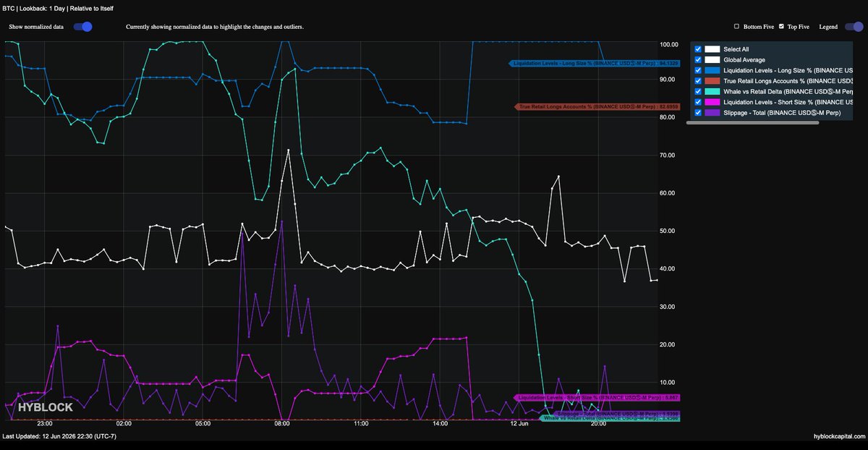868x450 pixels.
Task: Click the magenta Short Size color swatch
Action: (712, 102)
